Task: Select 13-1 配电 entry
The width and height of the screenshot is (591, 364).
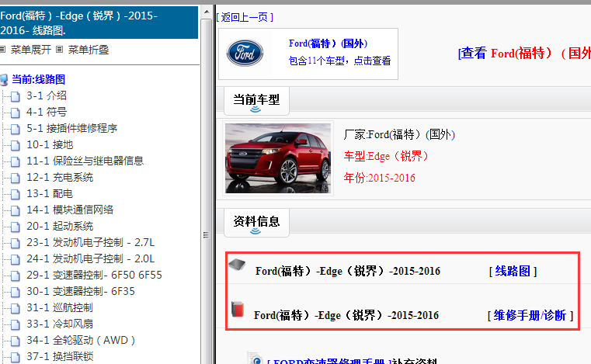Action: tap(50, 194)
